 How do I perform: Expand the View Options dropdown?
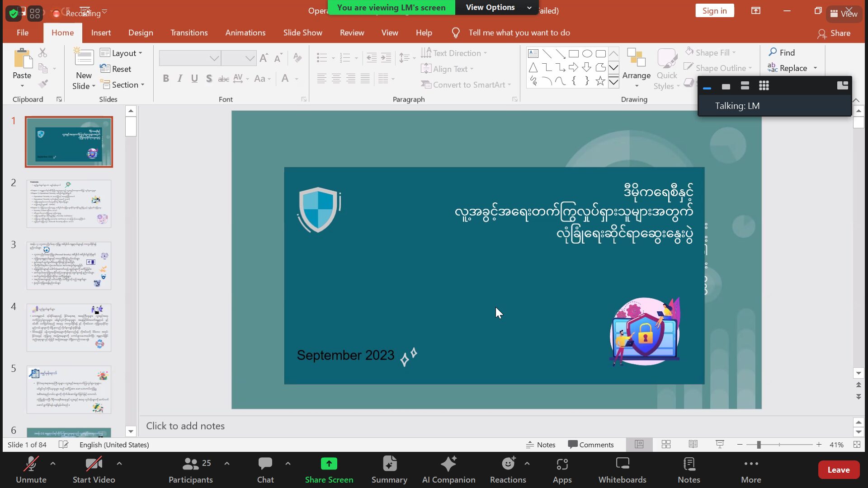click(497, 7)
